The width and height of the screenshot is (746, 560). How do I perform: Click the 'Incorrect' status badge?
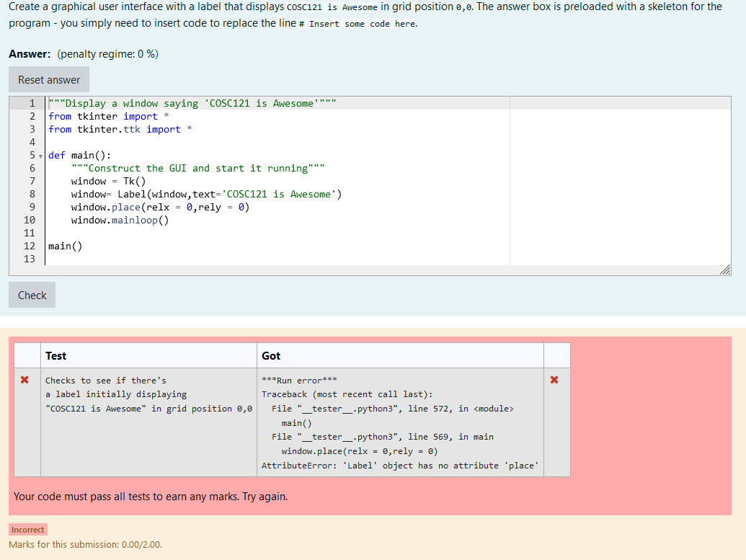[27, 530]
